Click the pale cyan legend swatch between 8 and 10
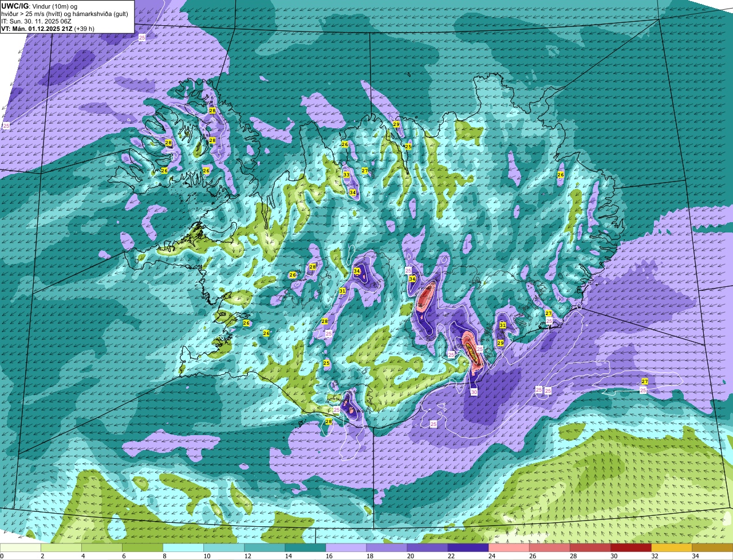Image resolution: width=733 pixels, height=560 pixels. click(183, 547)
